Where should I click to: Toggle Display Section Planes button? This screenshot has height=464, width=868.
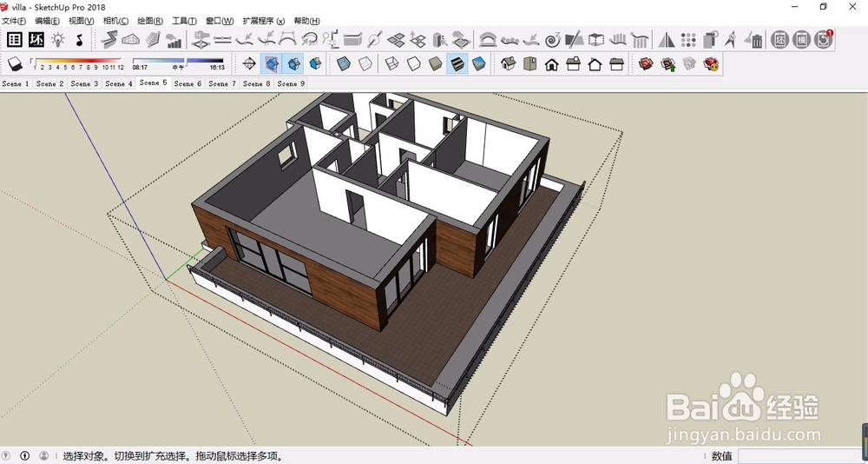(271, 63)
